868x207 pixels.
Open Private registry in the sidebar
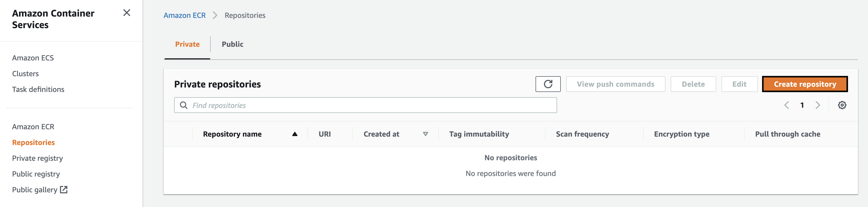click(x=37, y=158)
